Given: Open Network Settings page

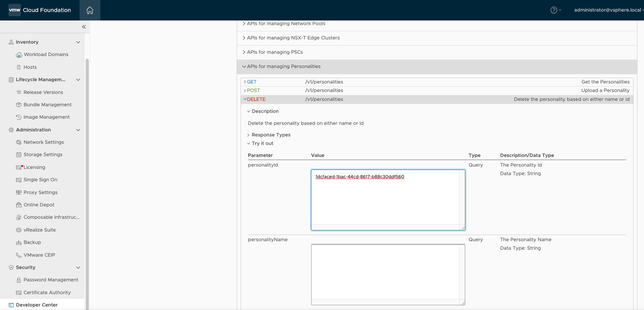Looking at the screenshot, I should [x=44, y=142].
